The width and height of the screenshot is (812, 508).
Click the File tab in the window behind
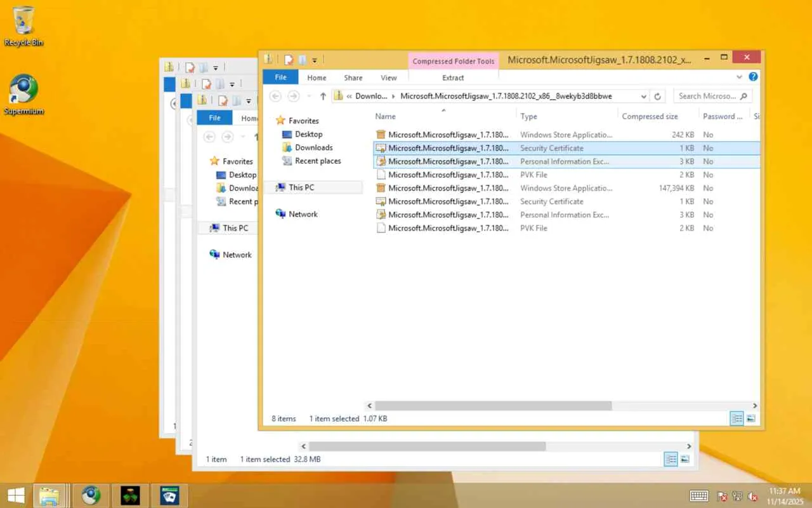coord(214,118)
